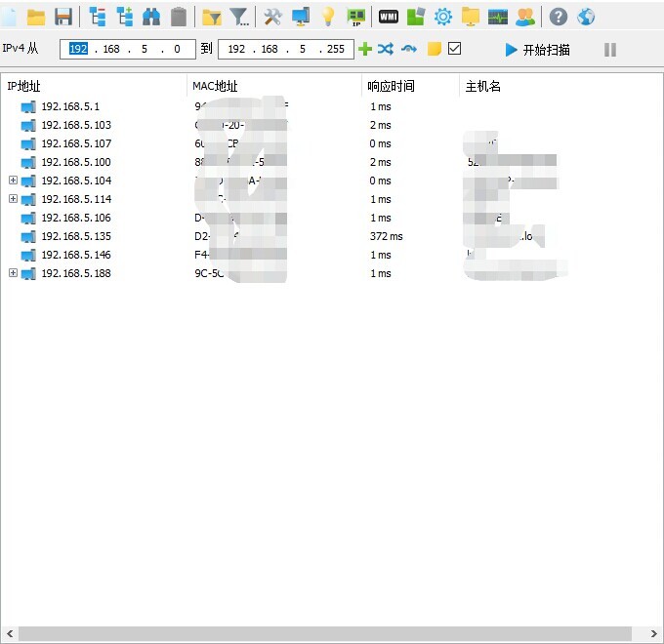Sort by the MAC地址 column header
Viewport: 664px width, 644px height.
274,86
